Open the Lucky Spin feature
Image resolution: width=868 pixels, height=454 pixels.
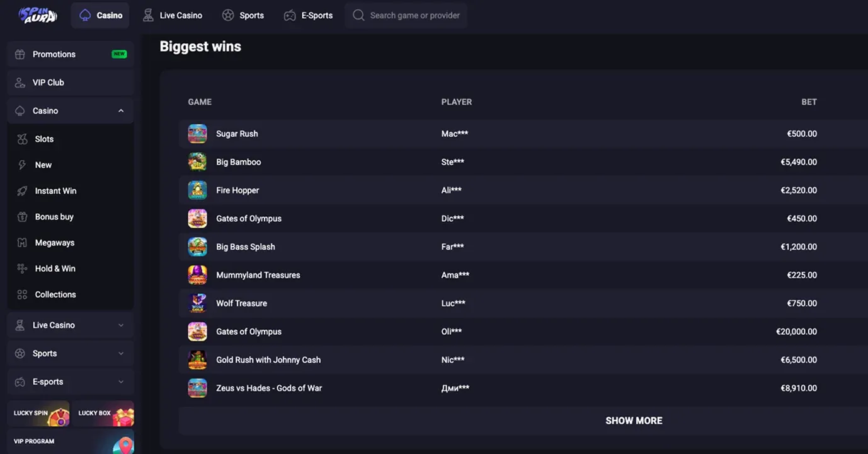point(38,413)
